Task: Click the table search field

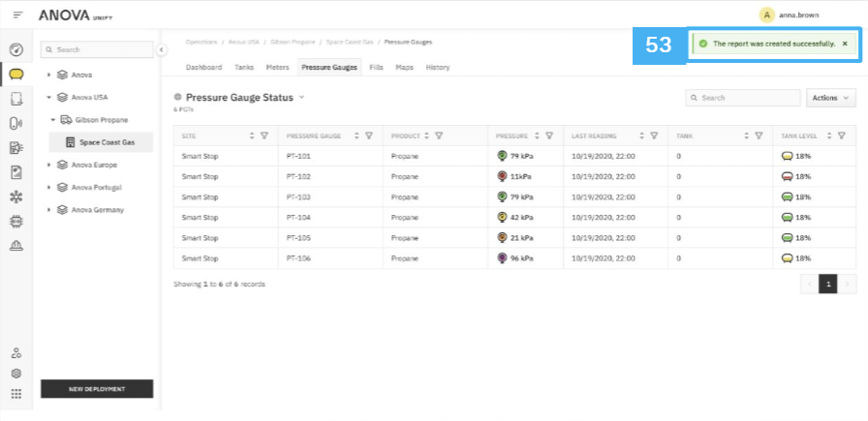Action: pyautogui.click(x=743, y=98)
